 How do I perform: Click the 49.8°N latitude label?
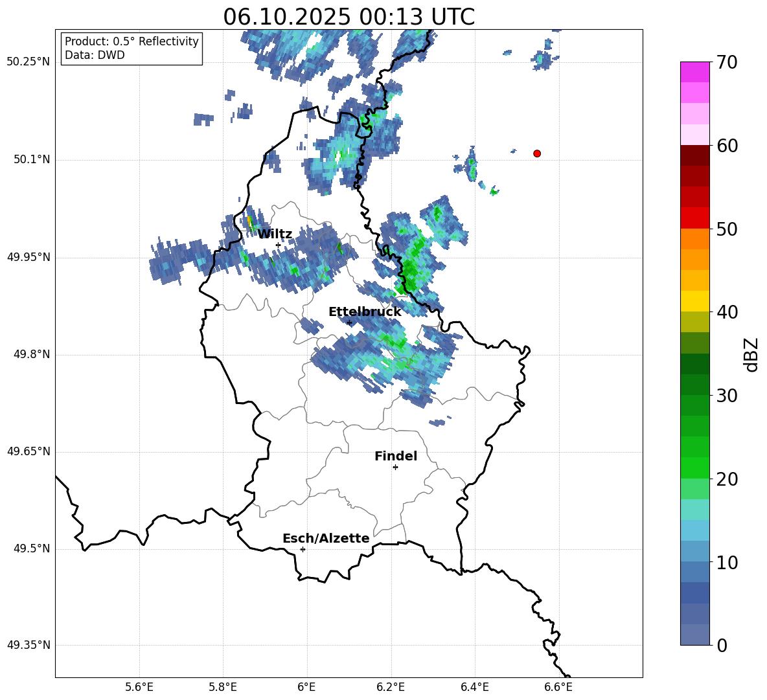coord(32,354)
